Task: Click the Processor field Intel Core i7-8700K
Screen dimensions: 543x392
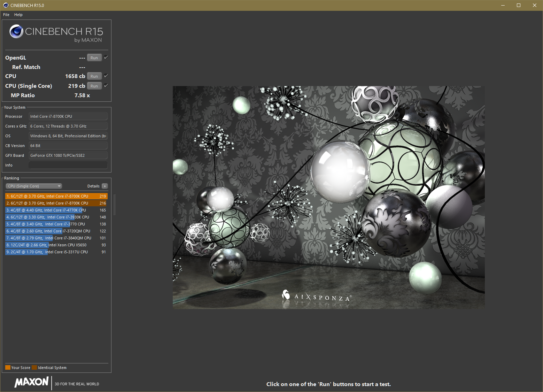Action: 68,116
